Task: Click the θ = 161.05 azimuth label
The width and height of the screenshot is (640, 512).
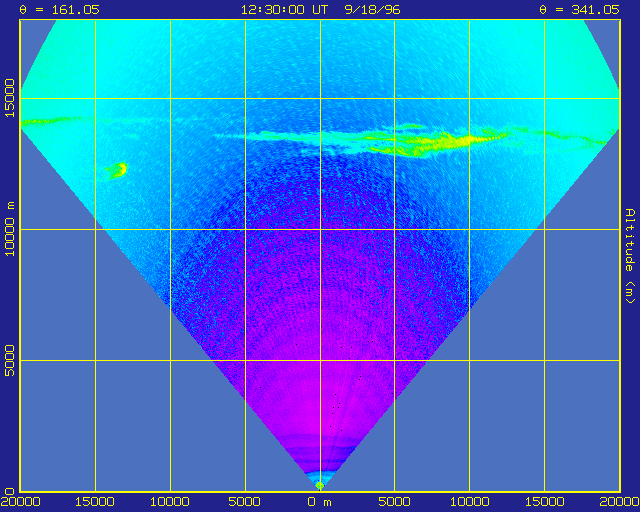Action: pos(60,10)
